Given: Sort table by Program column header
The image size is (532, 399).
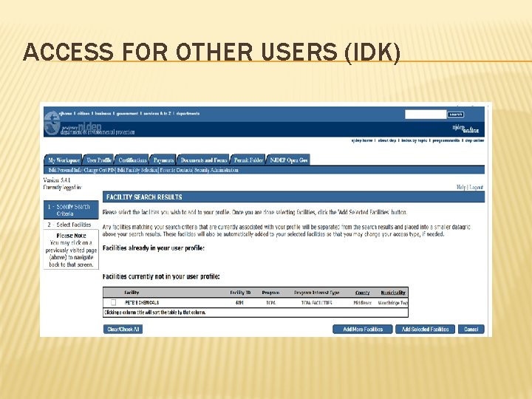Looking at the screenshot, I should pos(270,292).
